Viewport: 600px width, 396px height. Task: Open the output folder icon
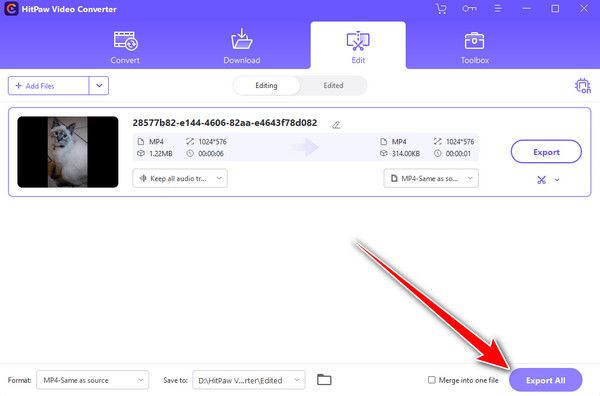pyautogui.click(x=324, y=380)
